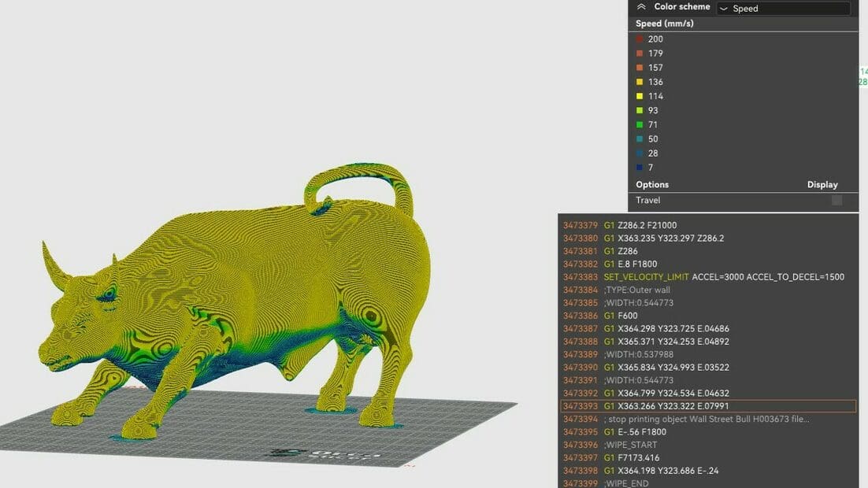Select G-code line ending 'E.04892'
868x488 pixels.
(709, 342)
